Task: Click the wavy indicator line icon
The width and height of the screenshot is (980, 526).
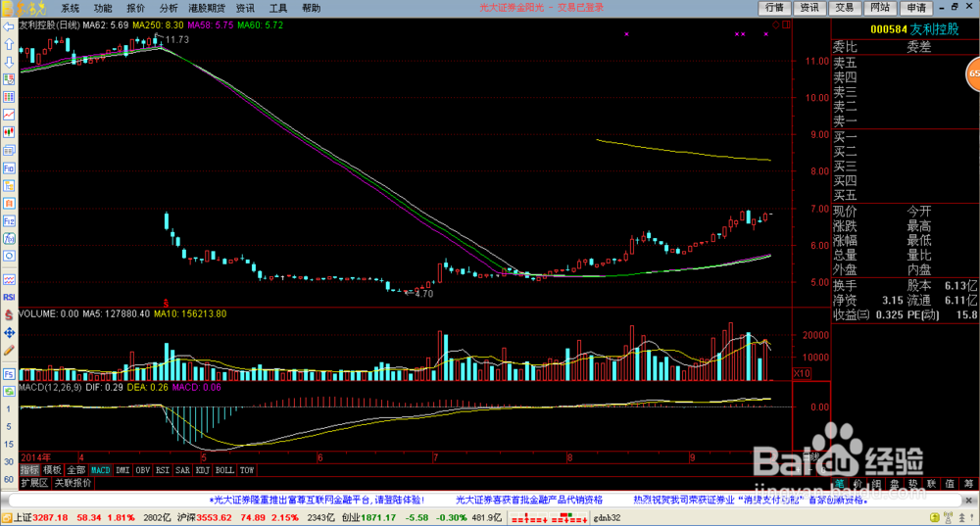Action: [x=9, y=279]
